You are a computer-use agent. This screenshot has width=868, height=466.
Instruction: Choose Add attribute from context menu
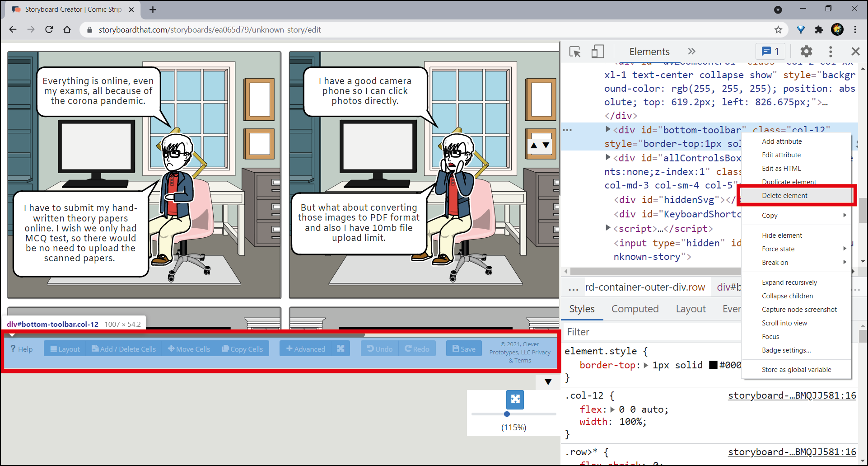[x=782, y=141]
